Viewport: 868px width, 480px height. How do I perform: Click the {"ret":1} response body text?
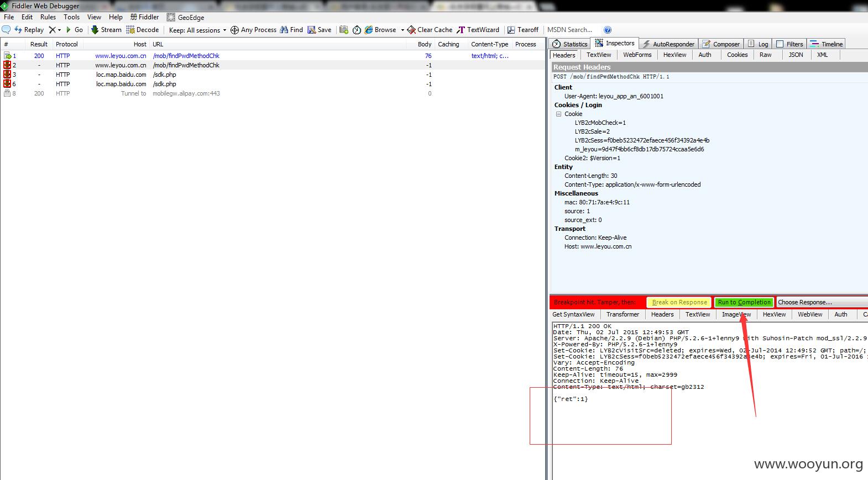(571, 399)
